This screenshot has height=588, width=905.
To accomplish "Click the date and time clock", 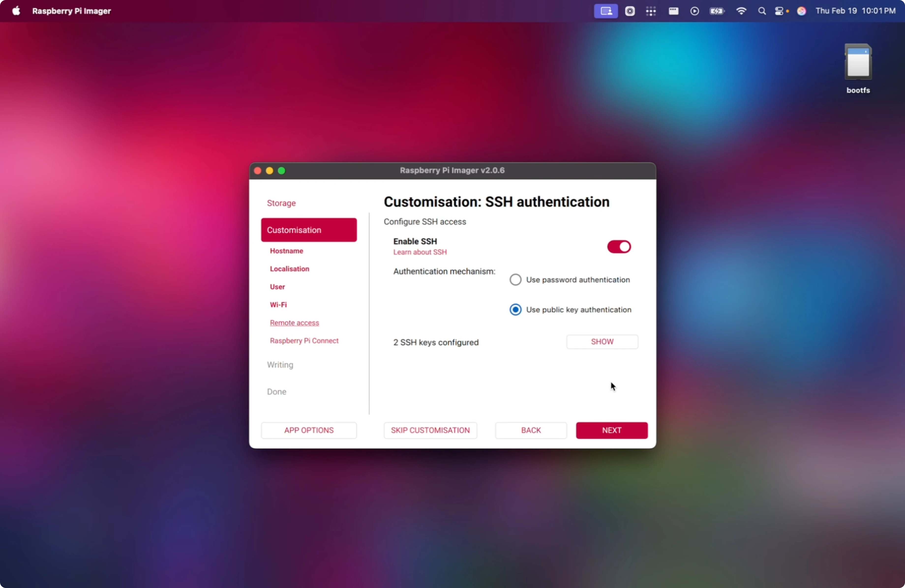I will coord(855,11).
